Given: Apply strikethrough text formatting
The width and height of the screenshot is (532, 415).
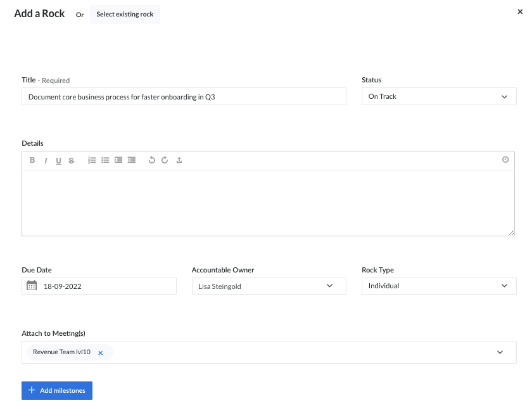Looking at the screenshot, I should (x=72, y=161).
